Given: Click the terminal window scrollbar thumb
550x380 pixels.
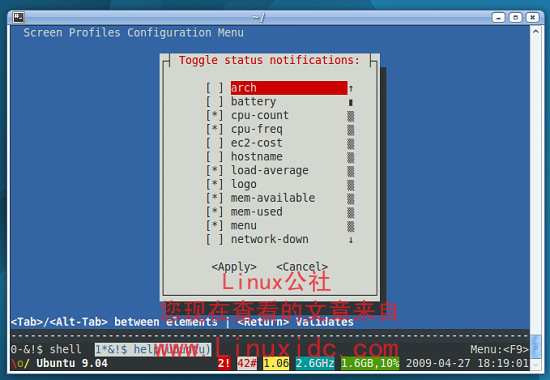Looking at the screenshot, I should click(536, 347).
